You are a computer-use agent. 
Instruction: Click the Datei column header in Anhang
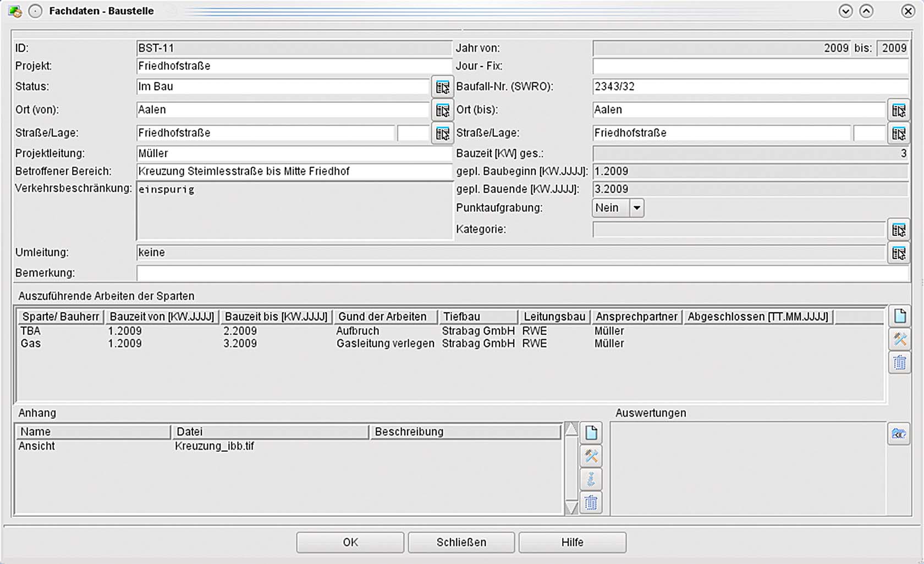click(269, 432)
